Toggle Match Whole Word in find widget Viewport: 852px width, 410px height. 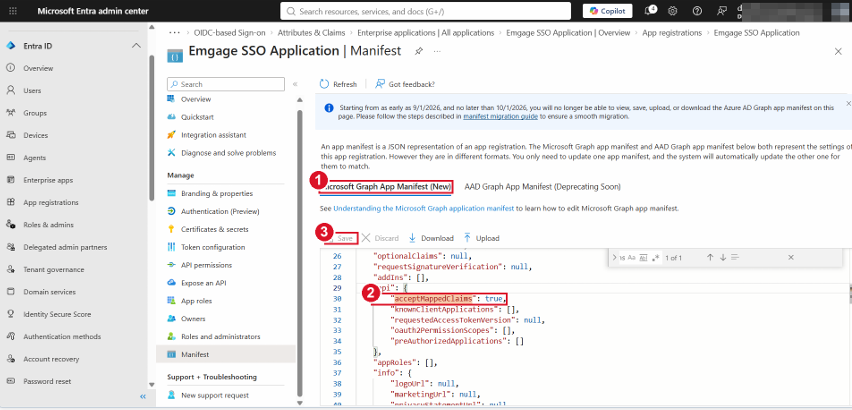[x=643, y=257]
